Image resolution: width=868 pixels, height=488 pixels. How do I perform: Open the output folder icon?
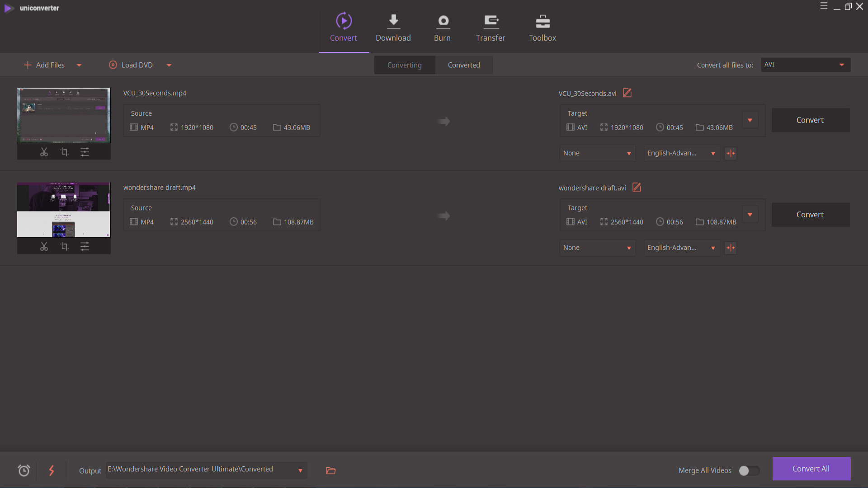point(331,471)
